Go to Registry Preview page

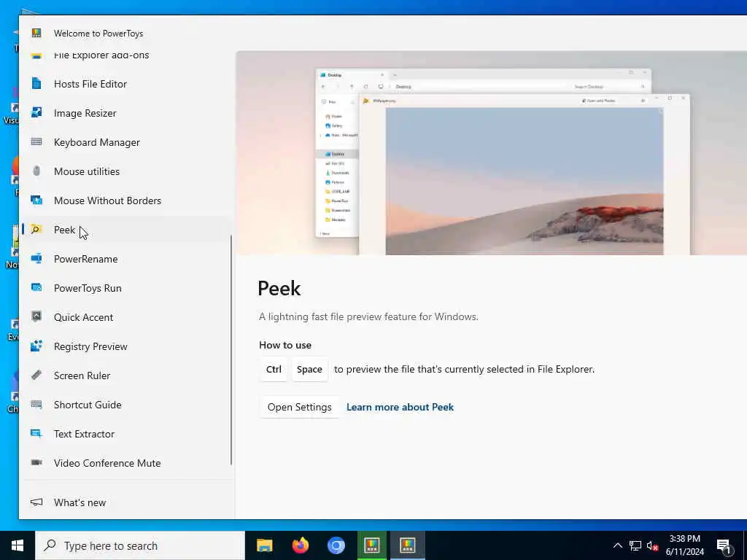pyautogui.click(x=127, y=346)
